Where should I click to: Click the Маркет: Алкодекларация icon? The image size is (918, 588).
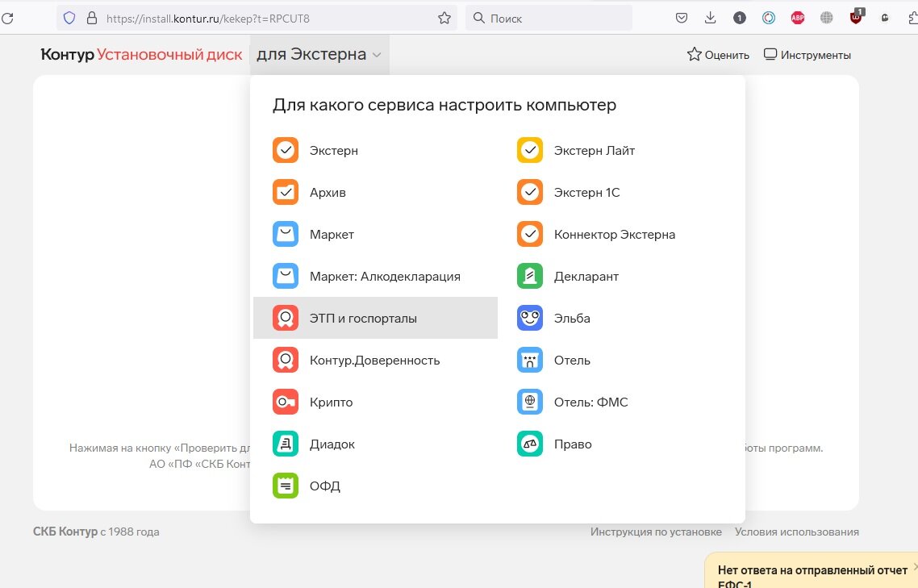pos(285,276)
